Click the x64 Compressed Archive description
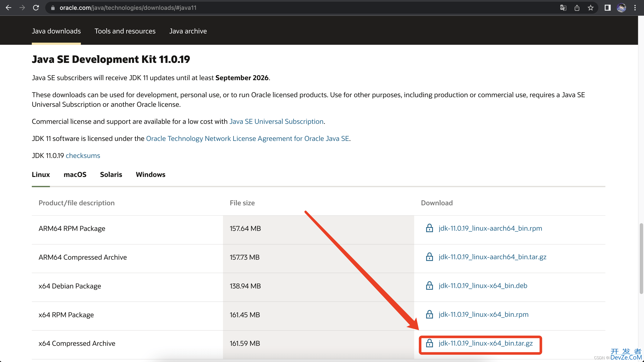The width and height of the screenshot is (644, 362). pyautogui.click(x=77, y=343)
